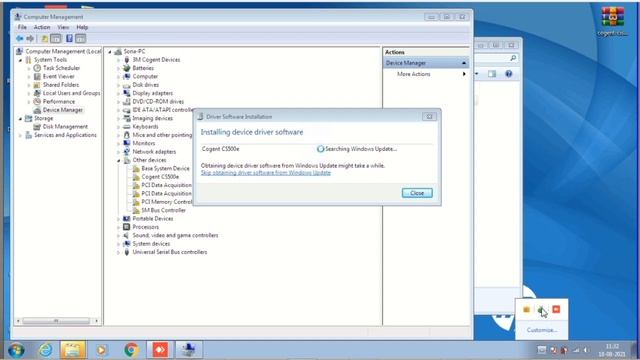Image resolution: width=640 pixels, height=360 pixels.
Task: Click the Monitors category icon
Action: click(127, 143)
